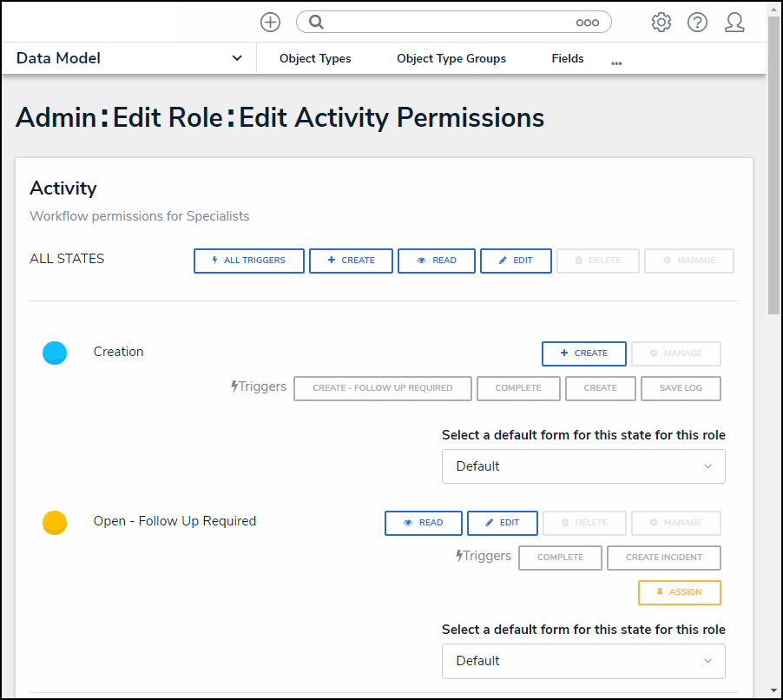783x700 pixels.
Task: Open default form dropdown for Creation state
Action: (583, 466)
